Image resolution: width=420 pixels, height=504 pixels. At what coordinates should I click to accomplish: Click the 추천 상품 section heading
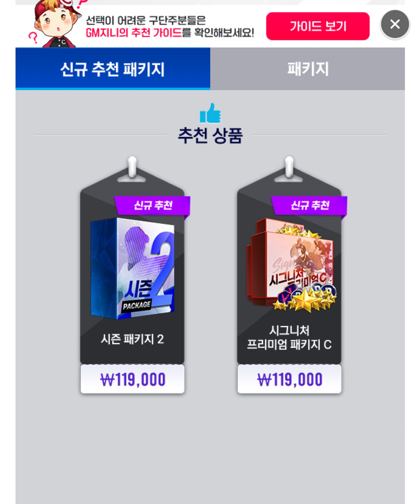tap(210, 135)
